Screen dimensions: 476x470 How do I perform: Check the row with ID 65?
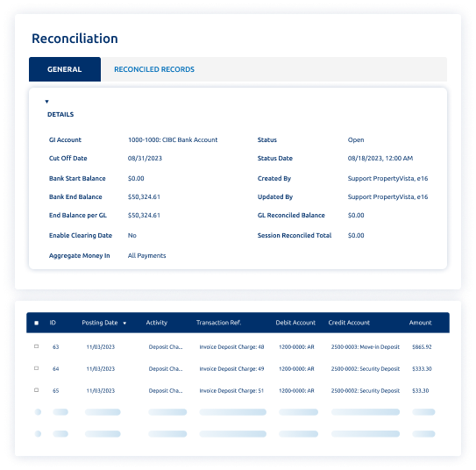[x=37, y=390]
